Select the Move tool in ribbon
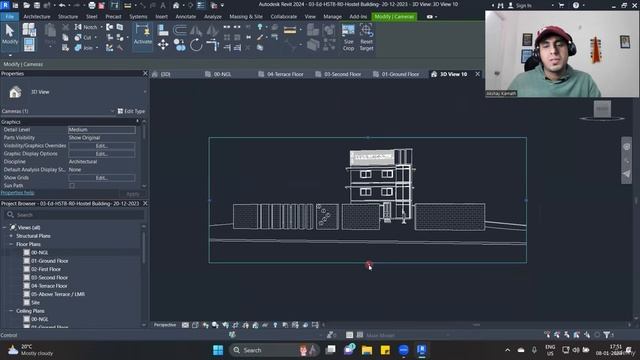This screenshot has height=360, width=640. click(163, 44)
